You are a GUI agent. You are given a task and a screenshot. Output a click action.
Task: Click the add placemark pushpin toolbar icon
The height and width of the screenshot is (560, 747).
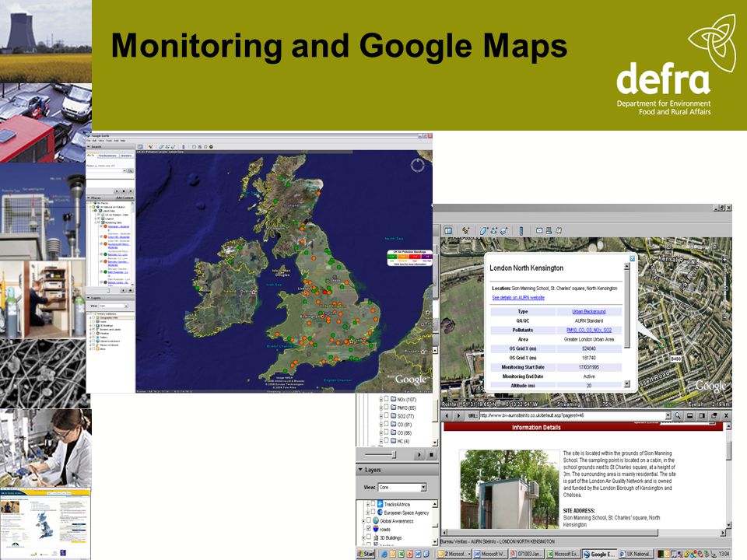(x=465, y=230)
